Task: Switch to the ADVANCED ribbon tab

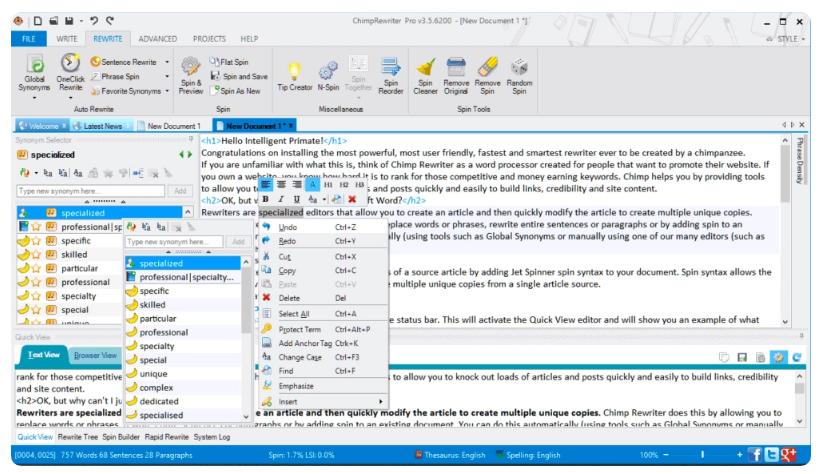Action: point(158,38)
